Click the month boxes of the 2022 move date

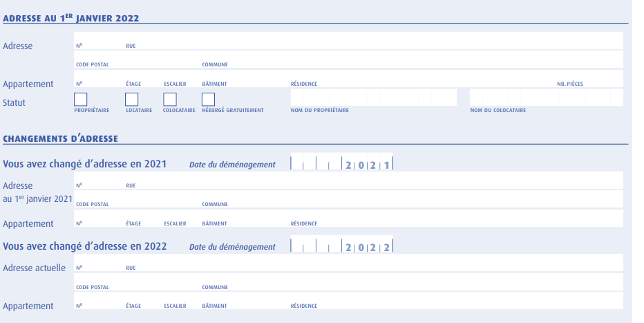pyautogui.click(x=329, y=245)
